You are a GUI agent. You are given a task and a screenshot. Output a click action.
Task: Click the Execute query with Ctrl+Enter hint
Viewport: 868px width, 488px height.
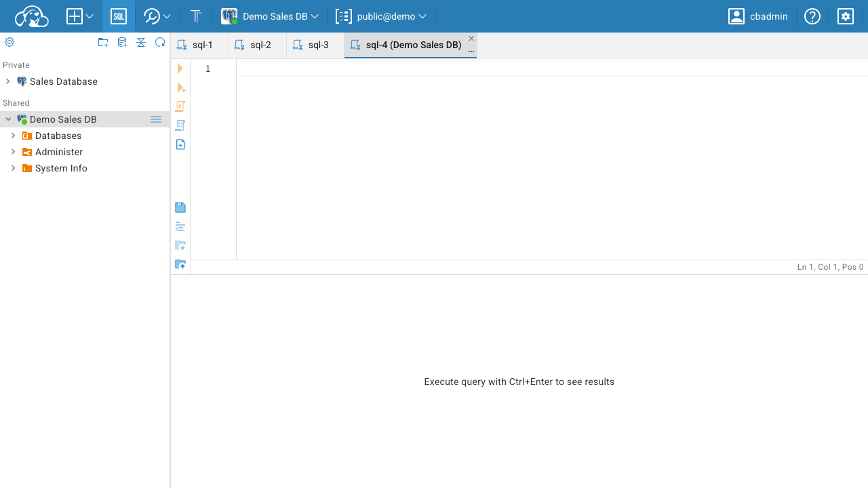click(x=519, y=382)
